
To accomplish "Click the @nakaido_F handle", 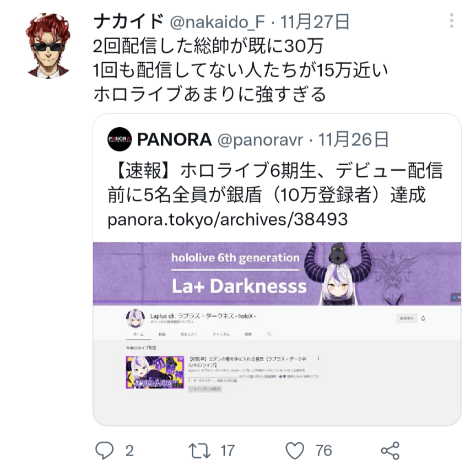I will tap(217, 22).
